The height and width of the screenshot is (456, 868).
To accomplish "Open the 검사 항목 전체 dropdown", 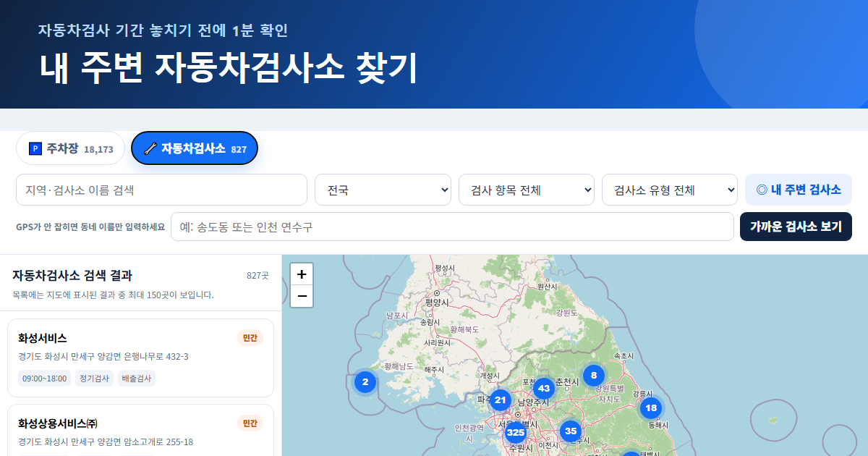I will (527, 190).
